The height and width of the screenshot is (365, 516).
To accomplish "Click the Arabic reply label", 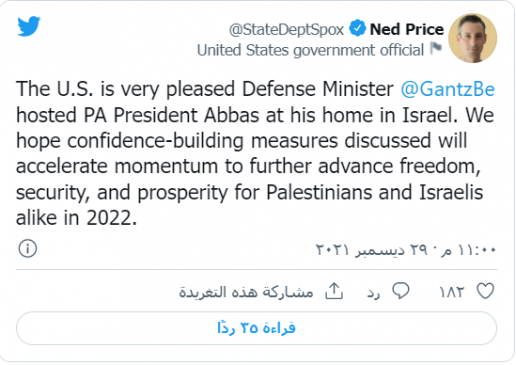I will tap(374, 293).
